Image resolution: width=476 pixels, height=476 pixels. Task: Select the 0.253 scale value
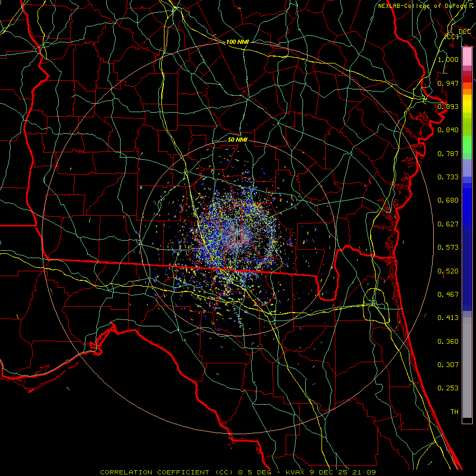point(448,388)
